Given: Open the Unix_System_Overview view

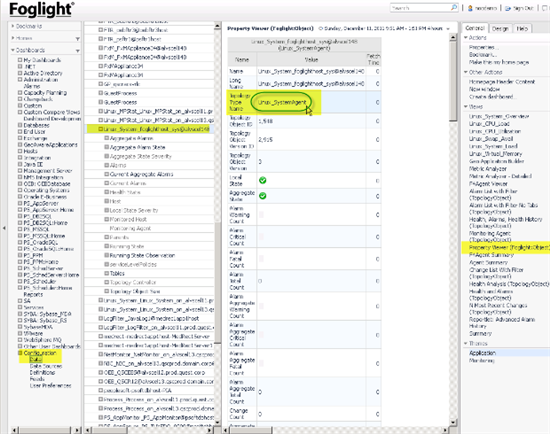Looking at the screenshot, I should [x=499, y=116].
